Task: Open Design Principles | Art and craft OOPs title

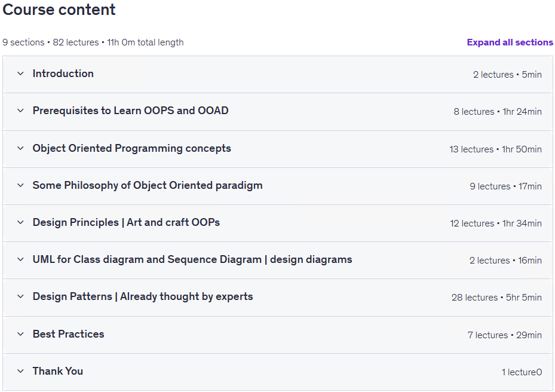Action: pos(126,222)
